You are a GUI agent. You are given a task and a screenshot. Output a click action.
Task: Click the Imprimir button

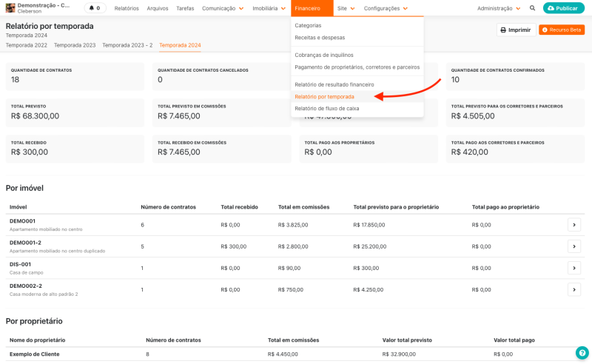click(x=516, y=30)
